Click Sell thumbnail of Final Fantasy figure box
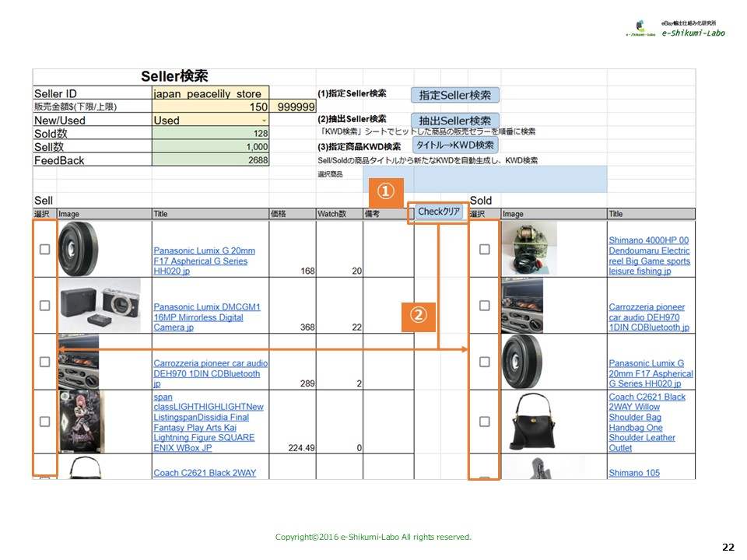Screen dimensions: 747x560 pyautogui.click(x=82, y=422)
